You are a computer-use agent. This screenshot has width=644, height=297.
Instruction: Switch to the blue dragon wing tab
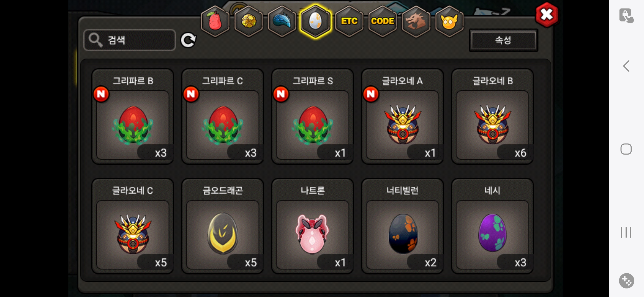282,21
